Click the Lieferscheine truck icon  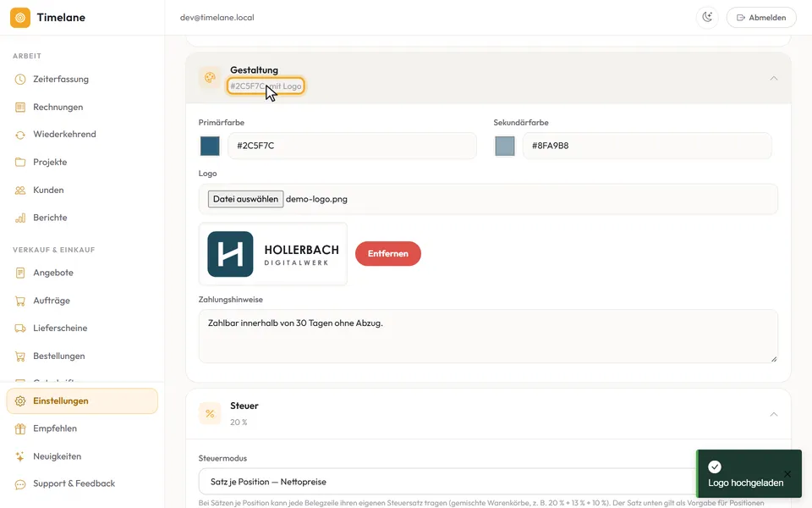20,329
